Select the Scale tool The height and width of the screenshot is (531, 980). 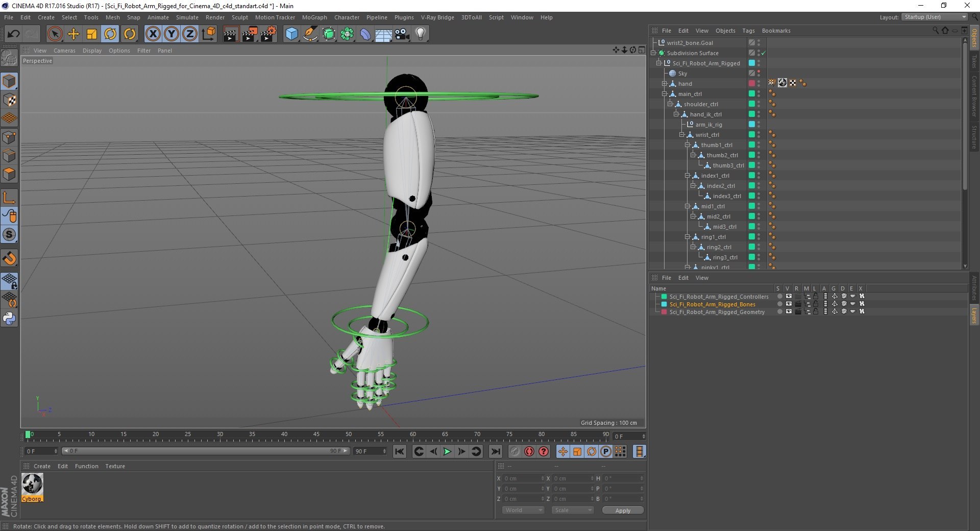[92, 34]
